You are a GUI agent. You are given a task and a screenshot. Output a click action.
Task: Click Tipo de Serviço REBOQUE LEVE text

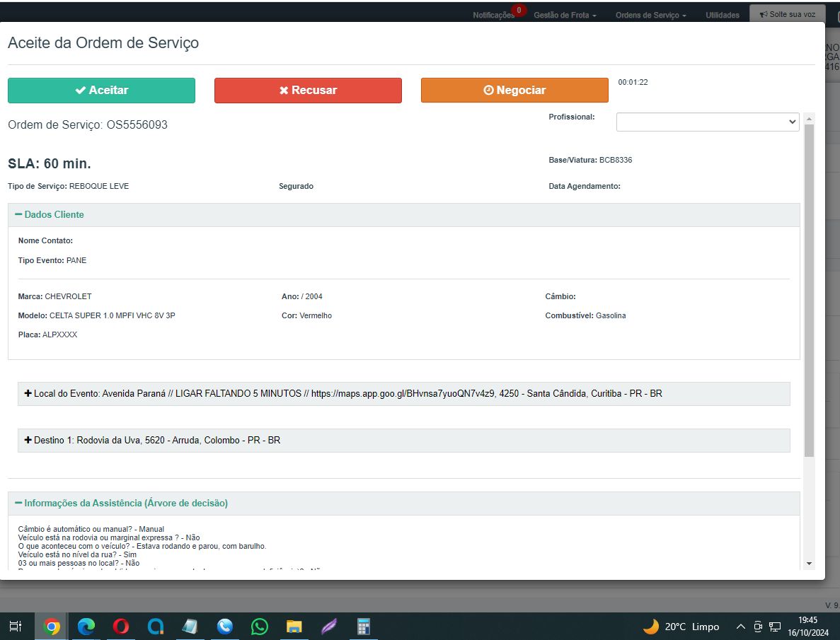68,187
